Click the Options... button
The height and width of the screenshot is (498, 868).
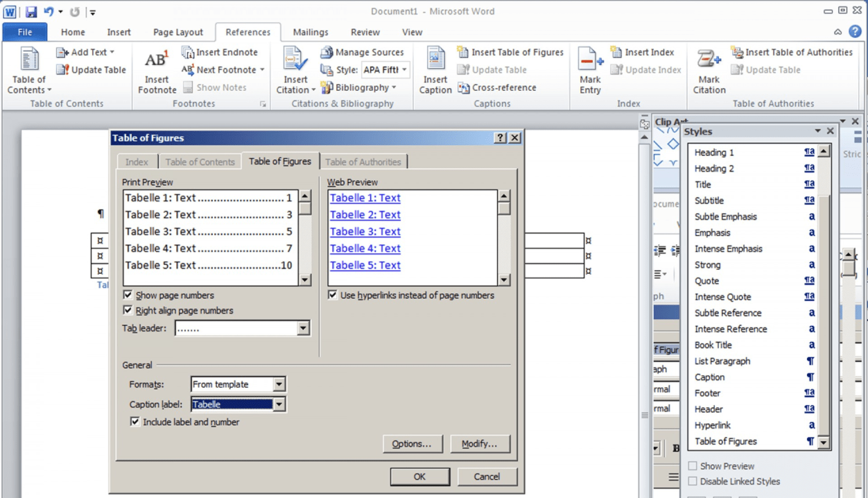tap(412, 444)
